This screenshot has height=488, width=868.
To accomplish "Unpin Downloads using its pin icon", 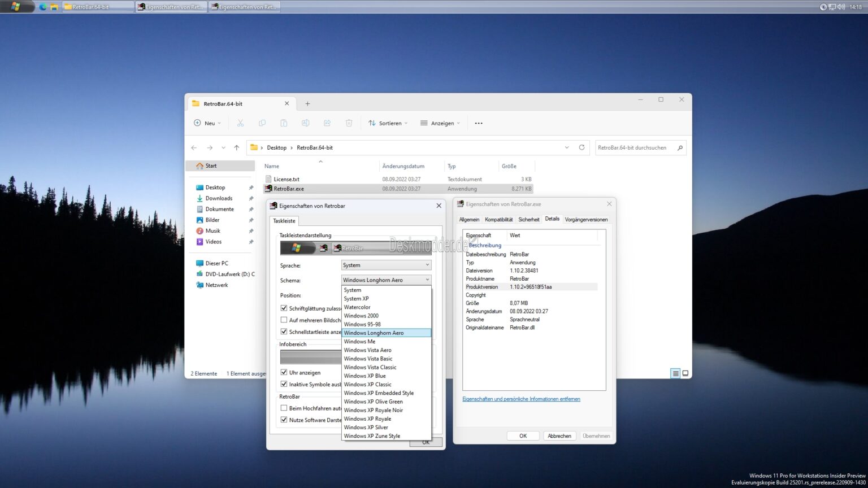I will 251,198.
